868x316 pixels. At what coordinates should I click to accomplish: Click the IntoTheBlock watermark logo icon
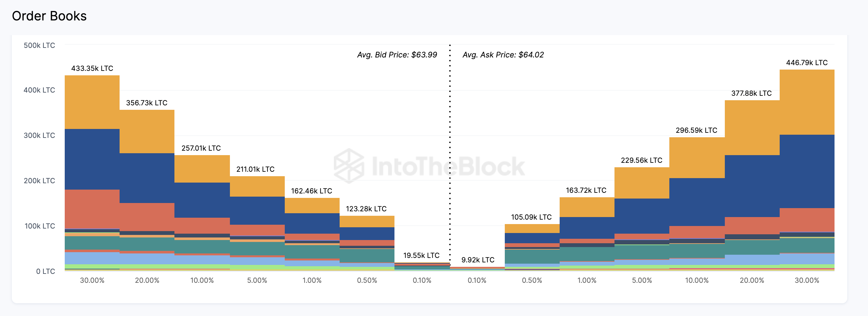click(x=349, y=166)
